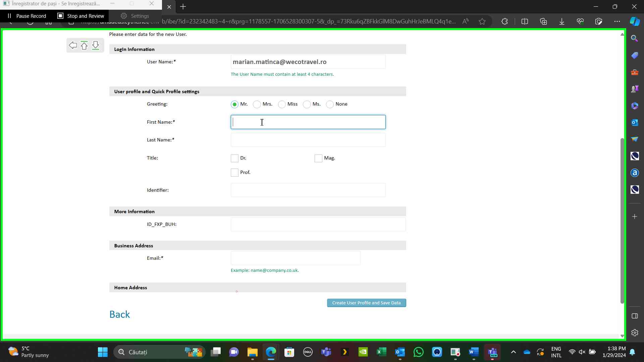Click the Last Name input field
This screenshot has height=362, width=644.
click(308, 140)
